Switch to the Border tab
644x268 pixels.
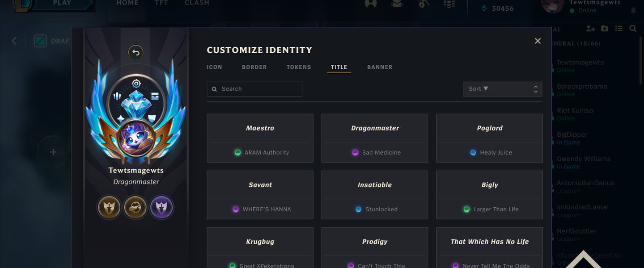(254, 67)
